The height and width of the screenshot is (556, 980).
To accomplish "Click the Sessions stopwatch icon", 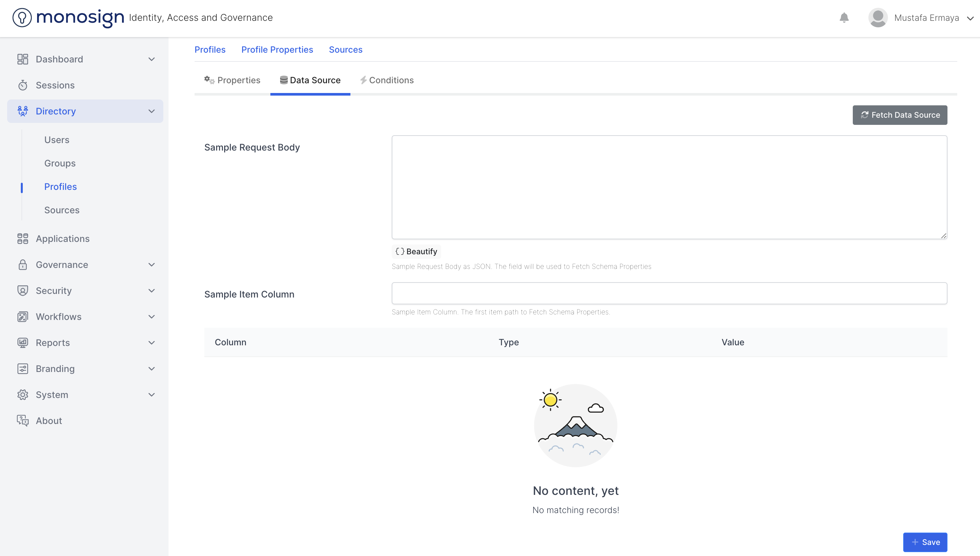I will point(22,85).
